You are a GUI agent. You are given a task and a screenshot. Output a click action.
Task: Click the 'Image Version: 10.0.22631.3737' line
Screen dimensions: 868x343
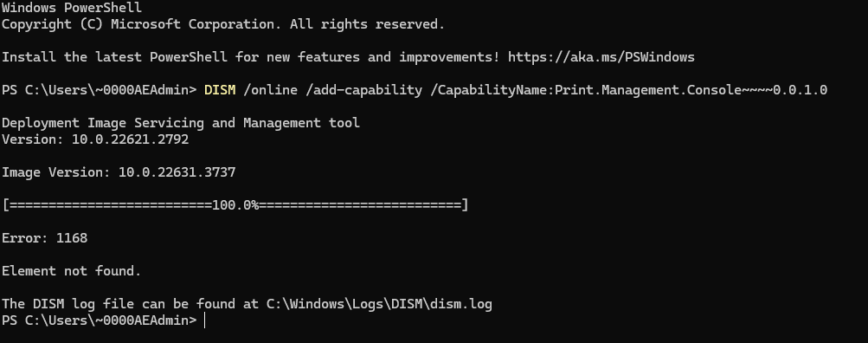(119, 172)
